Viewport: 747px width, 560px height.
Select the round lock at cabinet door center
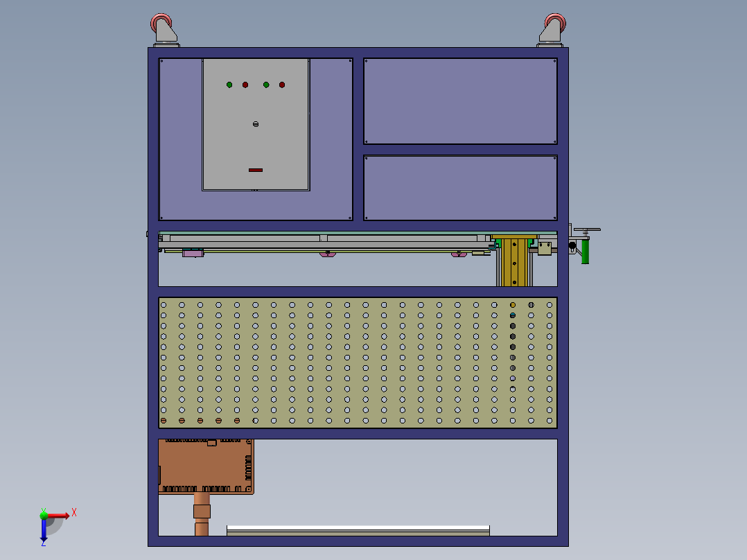[256, 124]
